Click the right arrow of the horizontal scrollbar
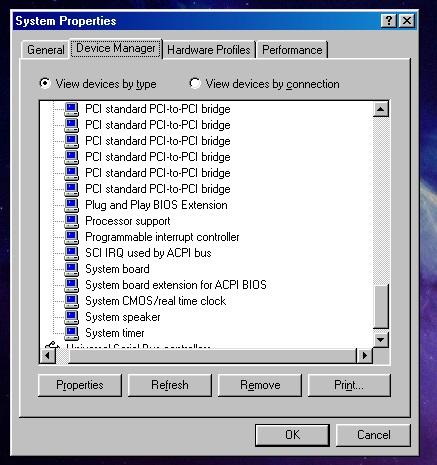This screenshot has height=465, width=437. point(365,355)
